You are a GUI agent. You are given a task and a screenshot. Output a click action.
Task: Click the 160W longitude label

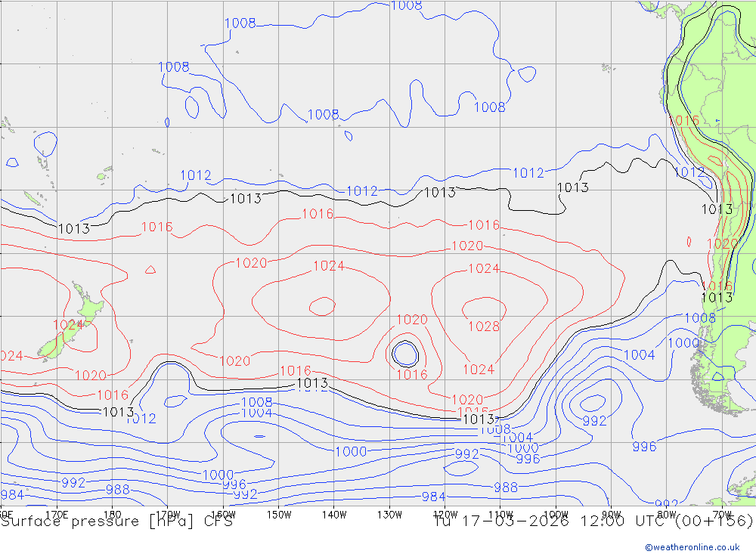point(223,515)
